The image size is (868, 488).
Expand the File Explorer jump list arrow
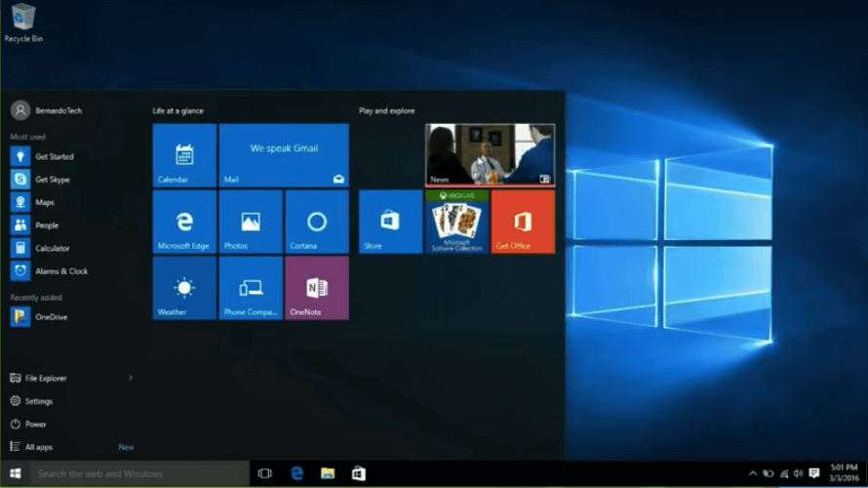131,378
